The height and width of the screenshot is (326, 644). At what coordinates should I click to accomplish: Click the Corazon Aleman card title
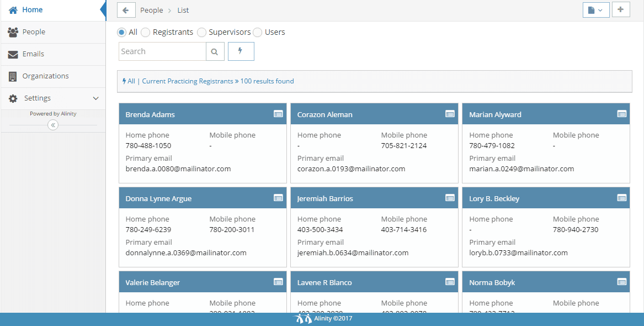tap(325, 115)
